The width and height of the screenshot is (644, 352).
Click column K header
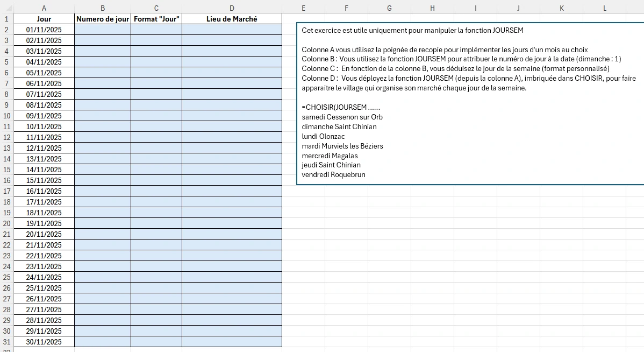(x=561, y=8)
